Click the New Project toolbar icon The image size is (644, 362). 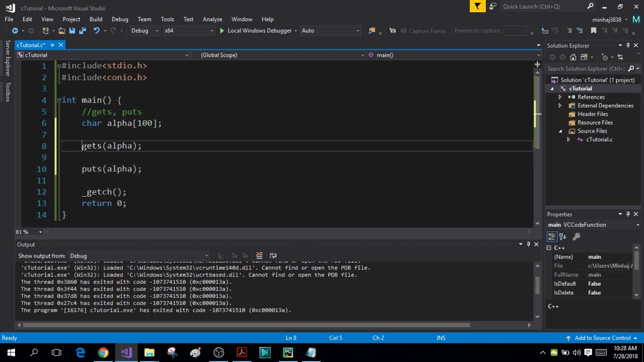coord(45,31)
